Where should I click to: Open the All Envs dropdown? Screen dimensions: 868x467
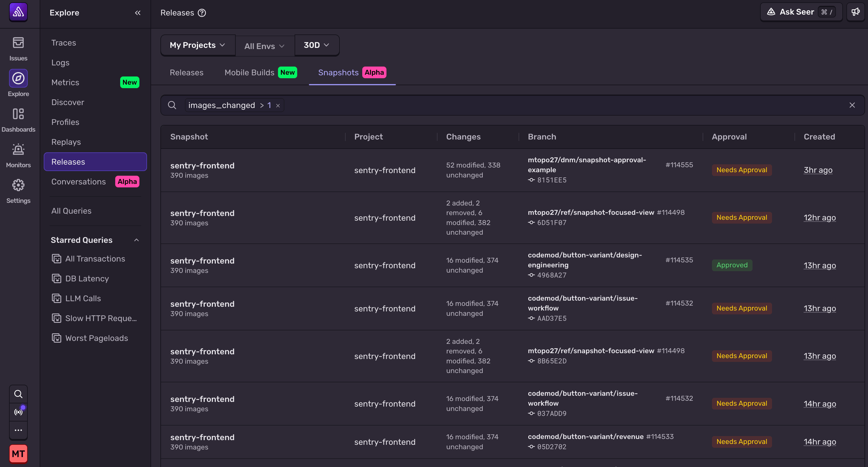265,46
